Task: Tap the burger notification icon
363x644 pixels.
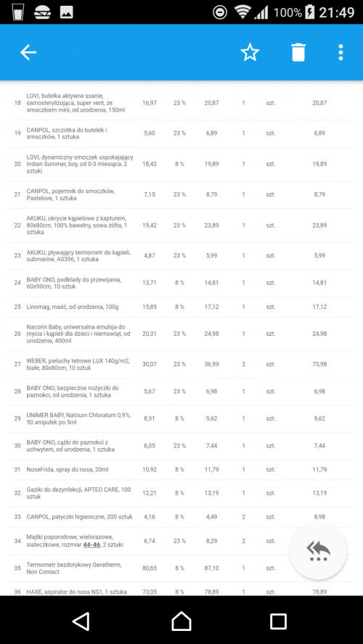Action: tap(41, 12)
